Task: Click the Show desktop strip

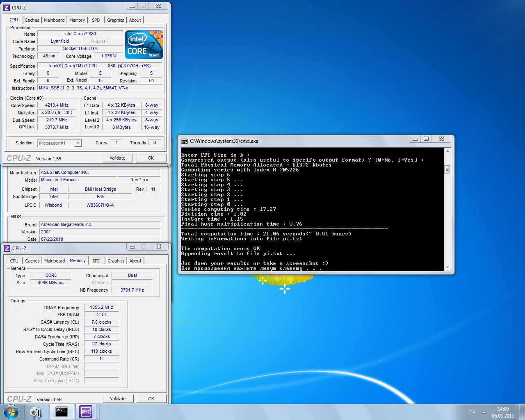Action: (x=522, y=412)
